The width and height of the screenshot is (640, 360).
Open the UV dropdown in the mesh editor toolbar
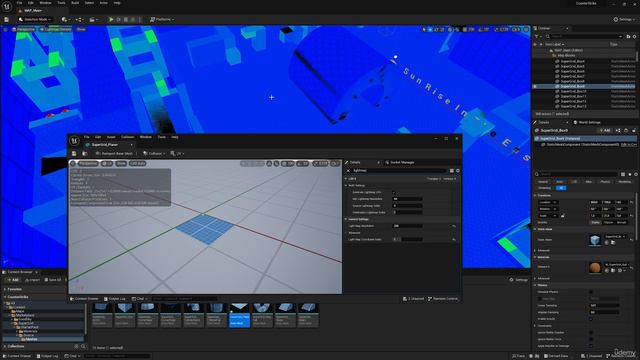[x=177, y=153]
